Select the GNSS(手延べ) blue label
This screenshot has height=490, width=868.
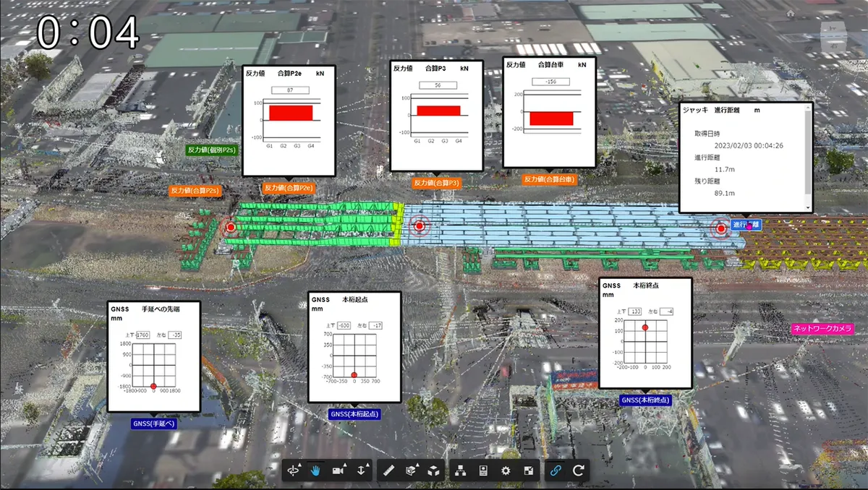tap(154, 424)
